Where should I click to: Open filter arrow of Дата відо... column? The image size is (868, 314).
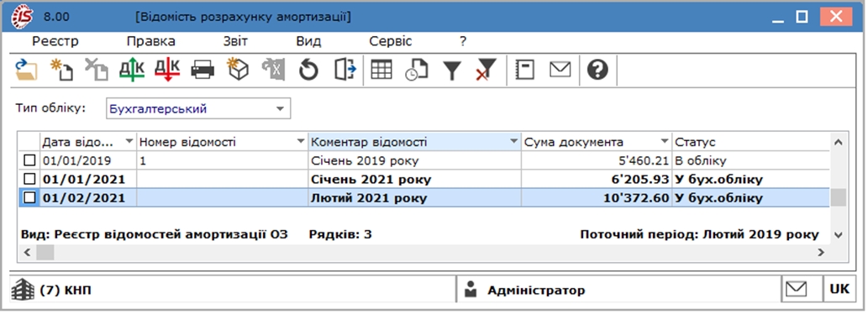pyautogui.click(x=129, y=142)
